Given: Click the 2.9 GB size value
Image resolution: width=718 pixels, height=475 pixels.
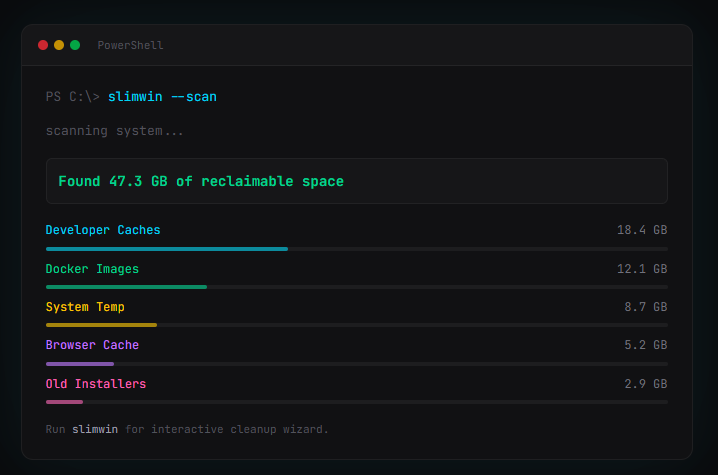Looking at the screenshot, I should tap(646, 384).
